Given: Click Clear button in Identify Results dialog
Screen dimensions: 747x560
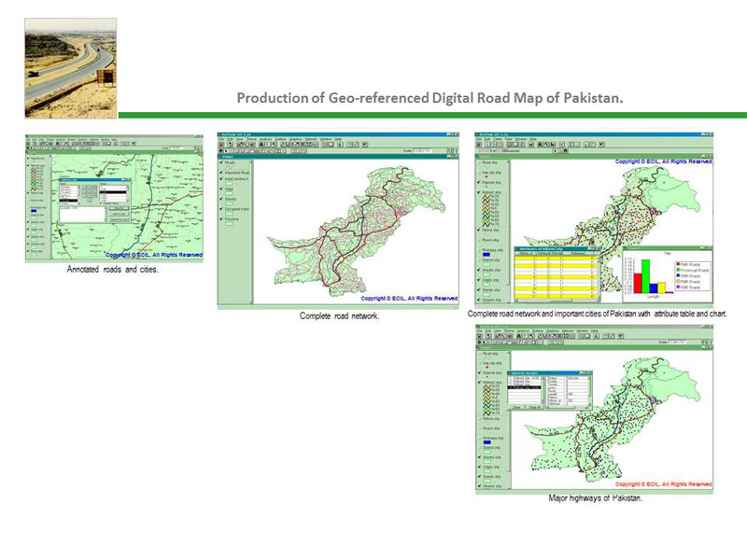Looking at the screenshot, I should click(516, 407).
